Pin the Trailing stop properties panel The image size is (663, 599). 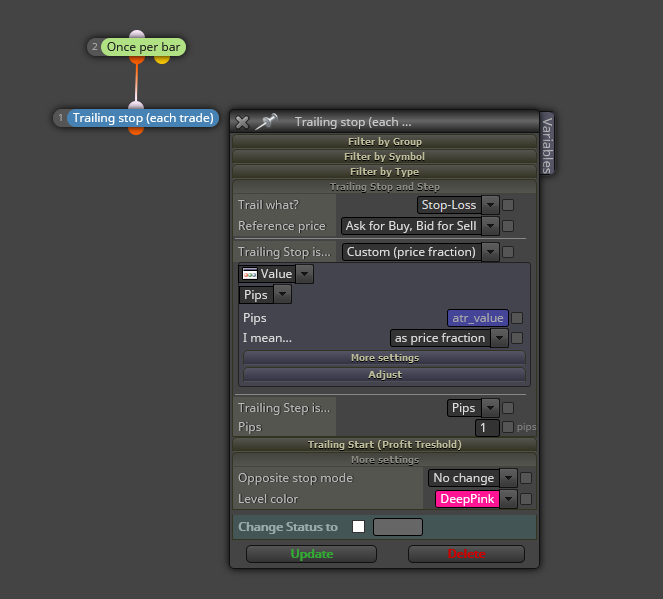pyautogui.click(x=266, y=122)
